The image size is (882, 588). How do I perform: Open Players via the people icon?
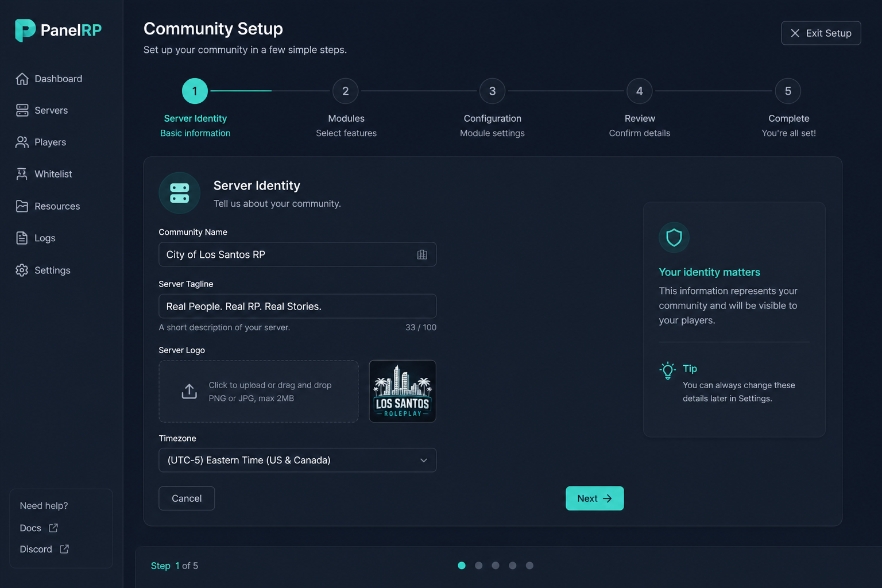(22, 142)
